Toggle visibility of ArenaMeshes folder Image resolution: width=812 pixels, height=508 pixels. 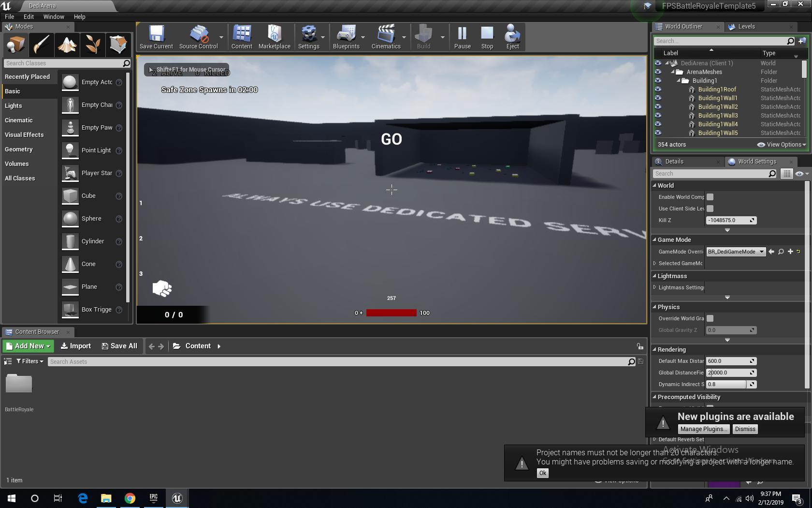pos(658,72)
